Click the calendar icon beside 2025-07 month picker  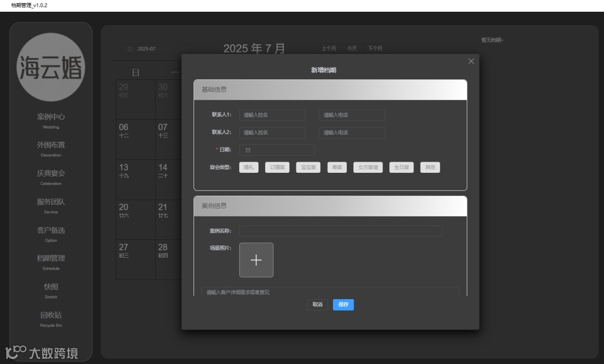click(x=130, y=49)
